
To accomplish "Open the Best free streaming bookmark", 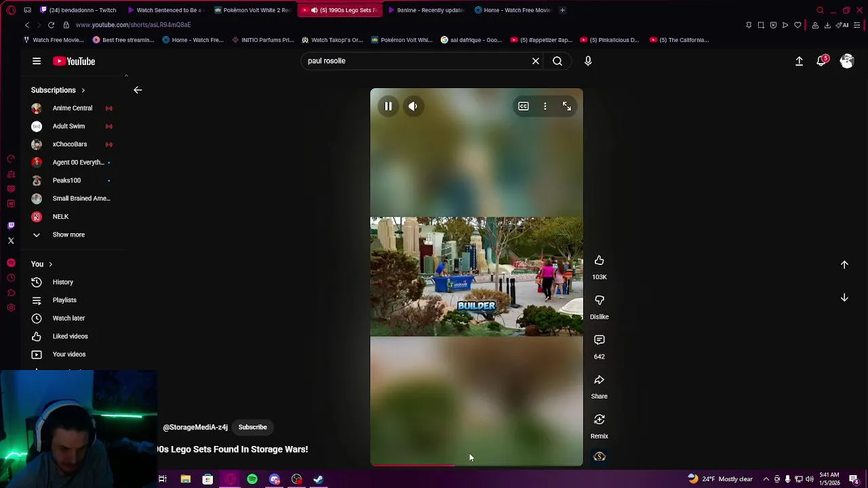I will [123, 40].
